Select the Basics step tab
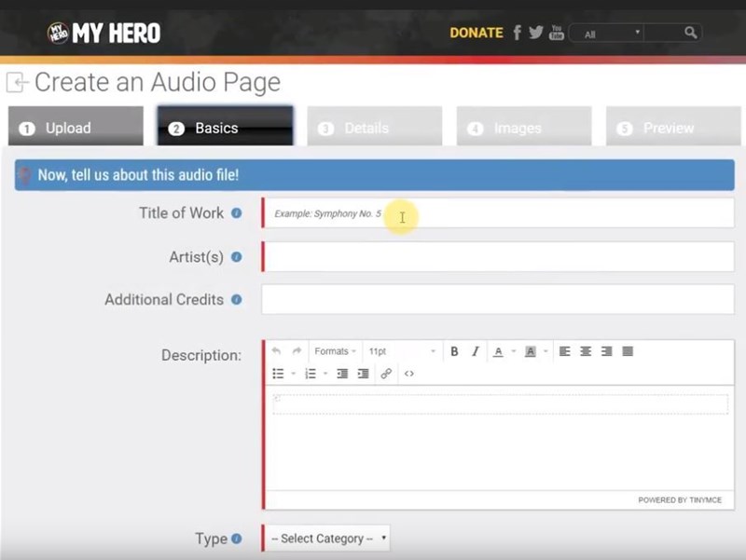746x560 pixels. [x=225, y=126]
